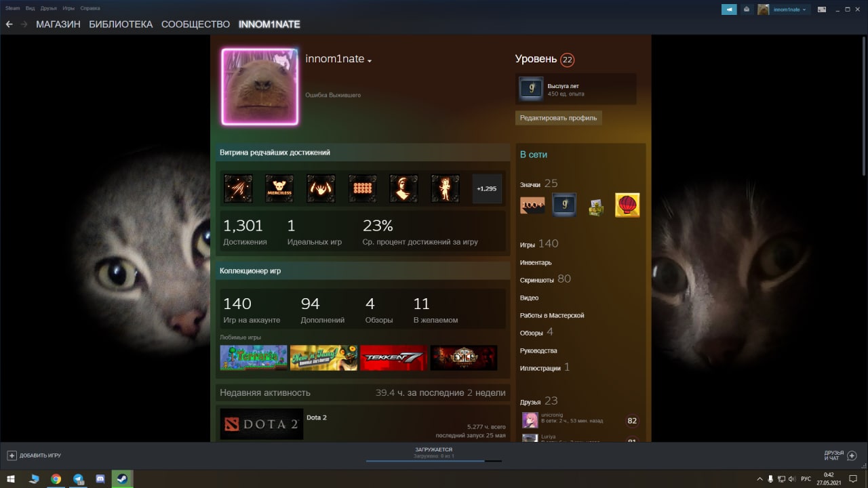Show hidden system tray icons chevron

click(x=759, y=479)
